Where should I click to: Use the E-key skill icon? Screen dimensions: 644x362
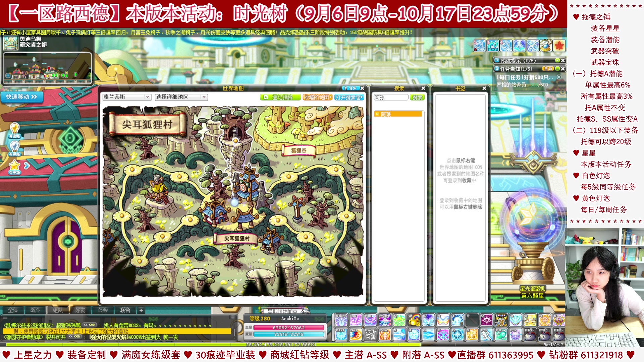tap(428, 320)
